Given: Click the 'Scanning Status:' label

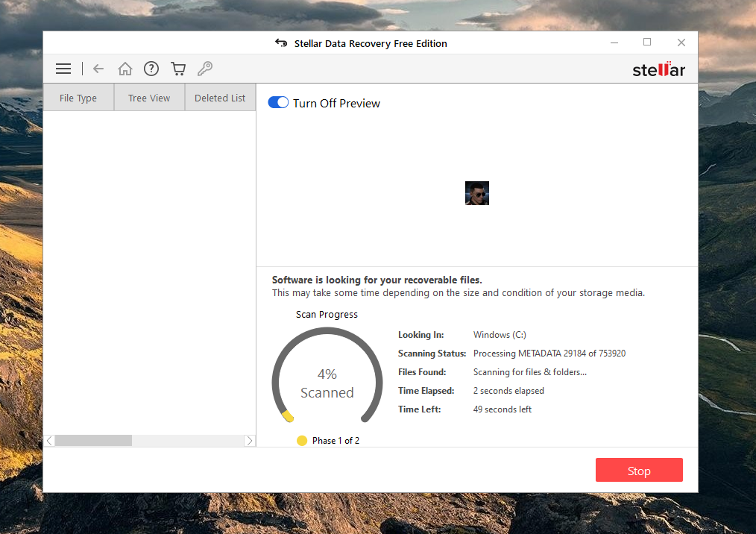Looking at the screenshot, I should pos(432,354).
